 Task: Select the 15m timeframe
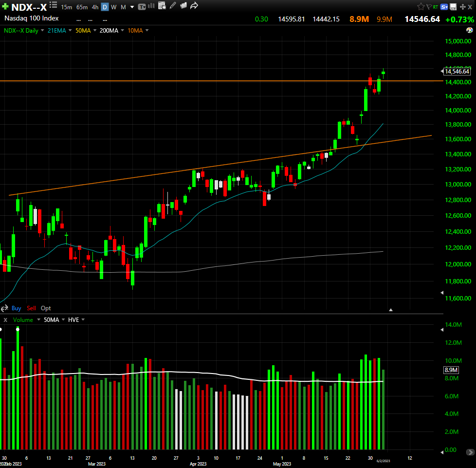point(67,7)
